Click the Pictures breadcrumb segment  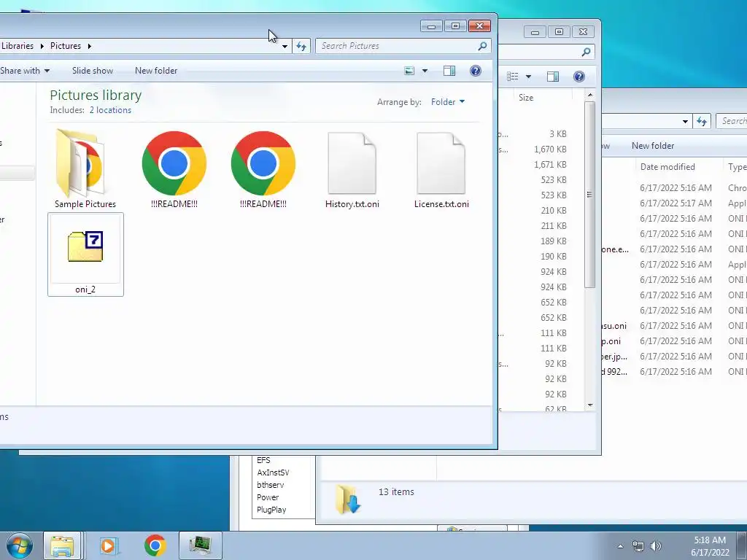pos(66,46)
